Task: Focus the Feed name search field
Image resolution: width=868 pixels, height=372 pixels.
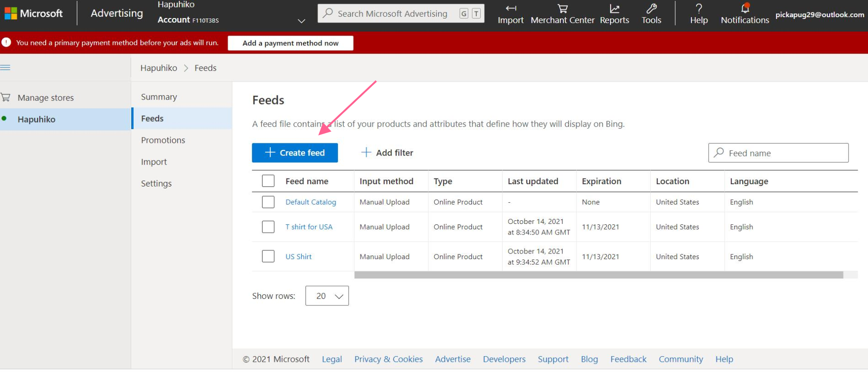Action: [x=778, y=153]
